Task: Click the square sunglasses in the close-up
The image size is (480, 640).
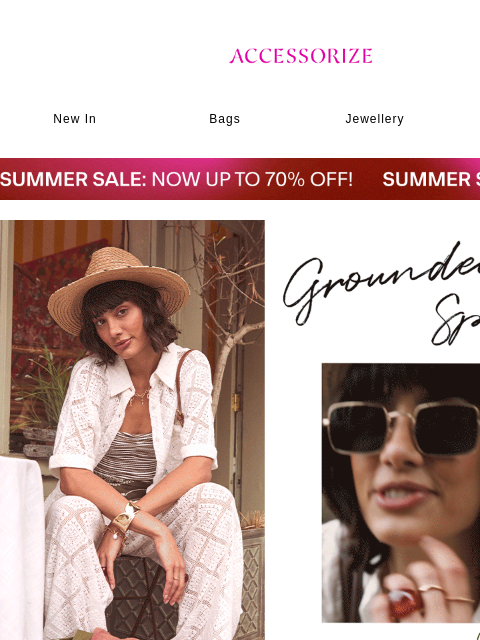Action: click(402, 427)
